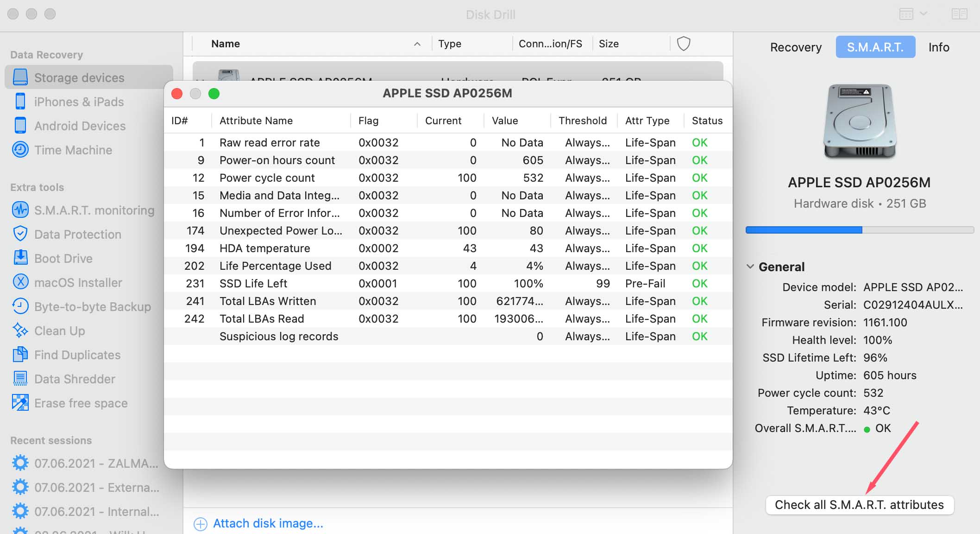Select Power cycle count row
Image resolution: width=980 pixels, height=534 pixels.
(448, 178)
